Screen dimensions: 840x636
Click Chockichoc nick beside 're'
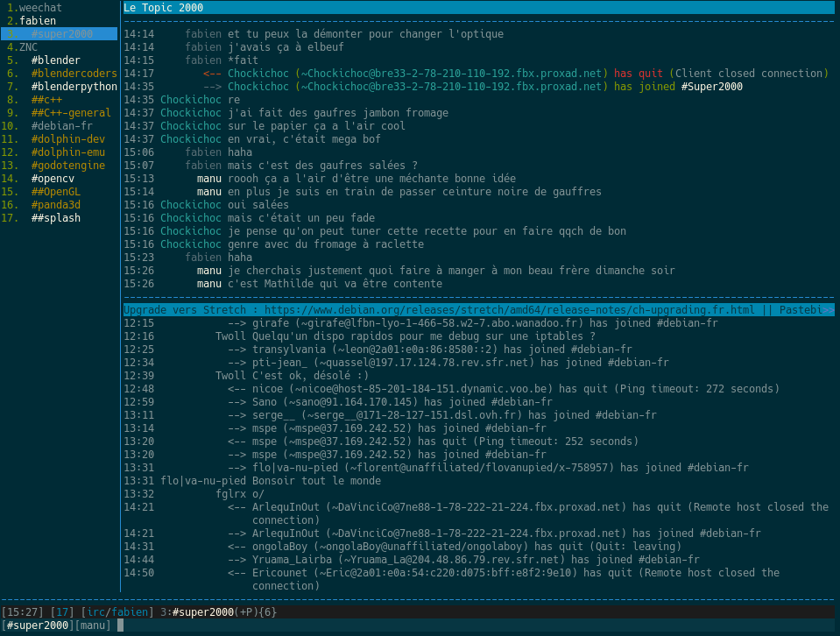coord(191,100)
